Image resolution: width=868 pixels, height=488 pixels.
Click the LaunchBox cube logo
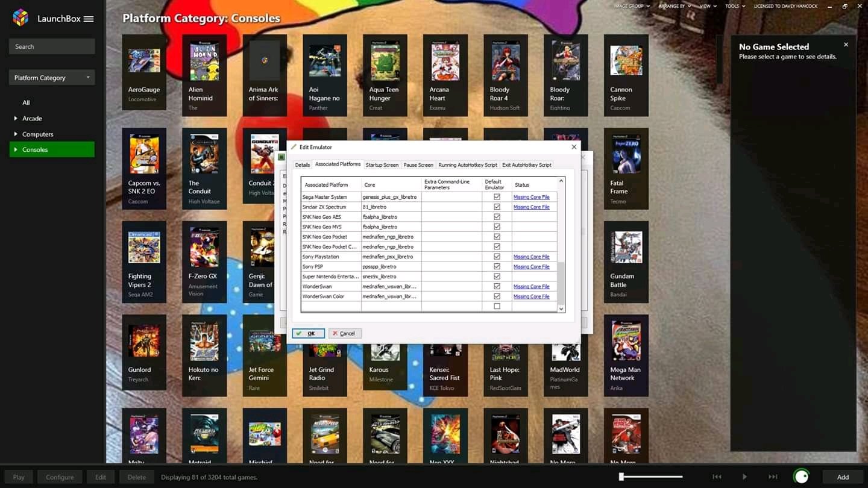(20, 18)
